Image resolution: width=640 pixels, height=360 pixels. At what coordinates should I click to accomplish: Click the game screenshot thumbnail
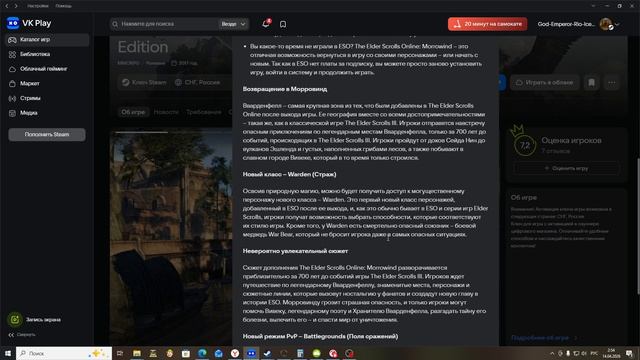pos(171,237)
